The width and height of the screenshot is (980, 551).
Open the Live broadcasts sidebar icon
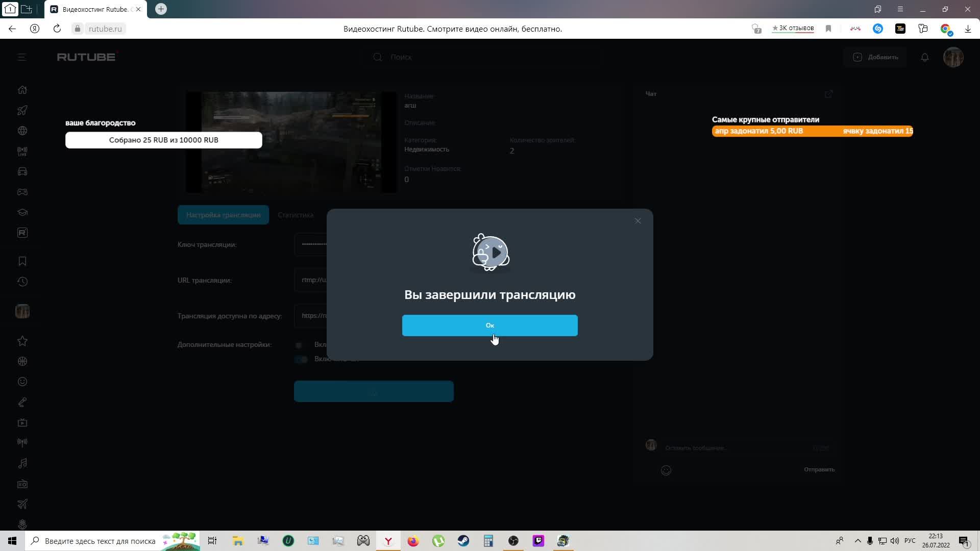22,152
